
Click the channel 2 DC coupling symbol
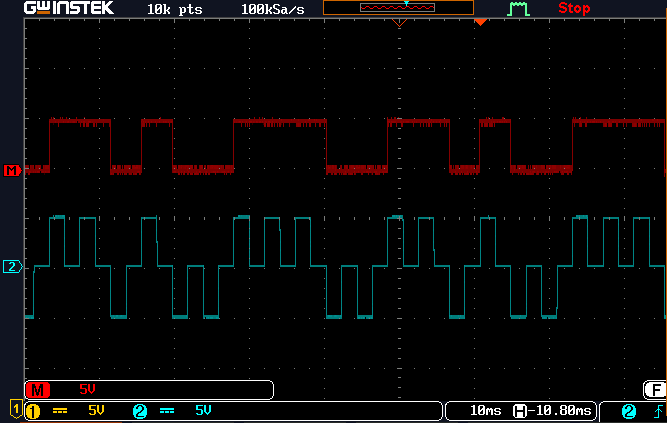pos(167,411)
